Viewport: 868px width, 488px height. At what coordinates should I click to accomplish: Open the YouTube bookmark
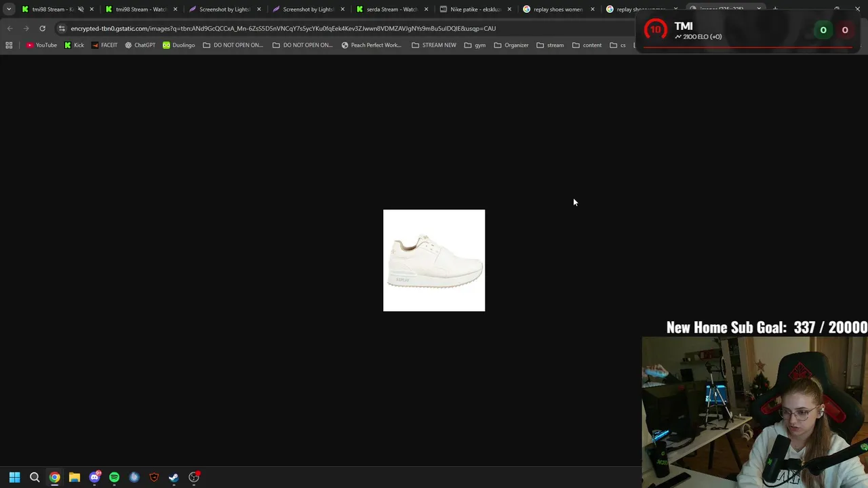click(41, 45)
